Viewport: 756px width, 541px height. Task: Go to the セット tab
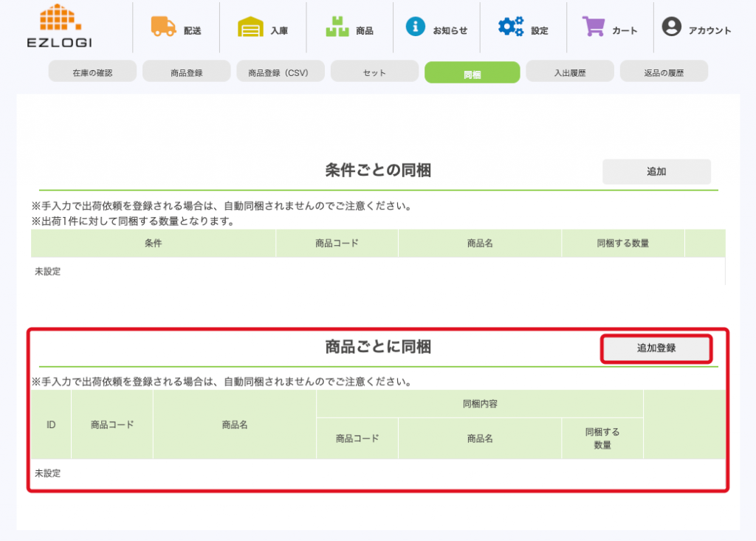point(374,72)
